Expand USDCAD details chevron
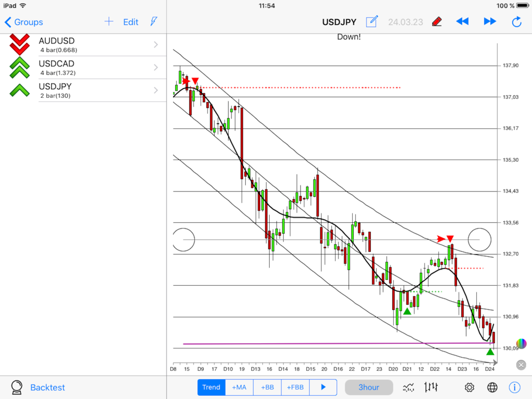 coord(156,68)
